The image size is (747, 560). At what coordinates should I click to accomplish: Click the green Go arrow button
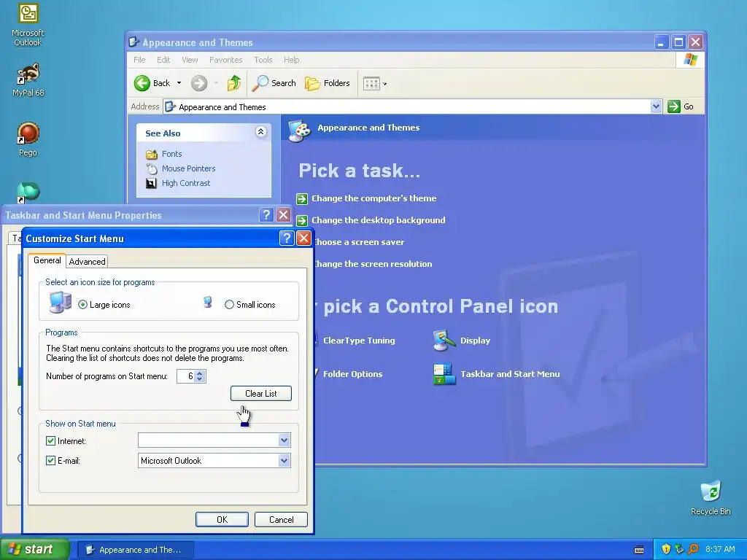tap(673, 106)
